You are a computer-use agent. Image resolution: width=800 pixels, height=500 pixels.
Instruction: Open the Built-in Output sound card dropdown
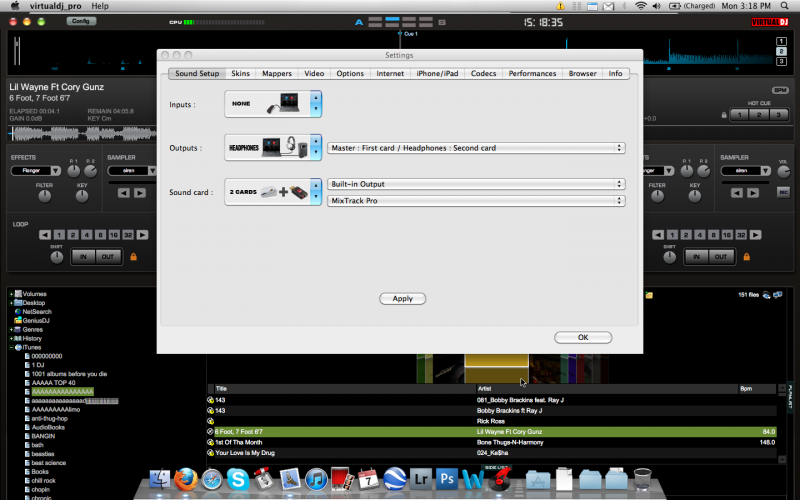(476, 184)
